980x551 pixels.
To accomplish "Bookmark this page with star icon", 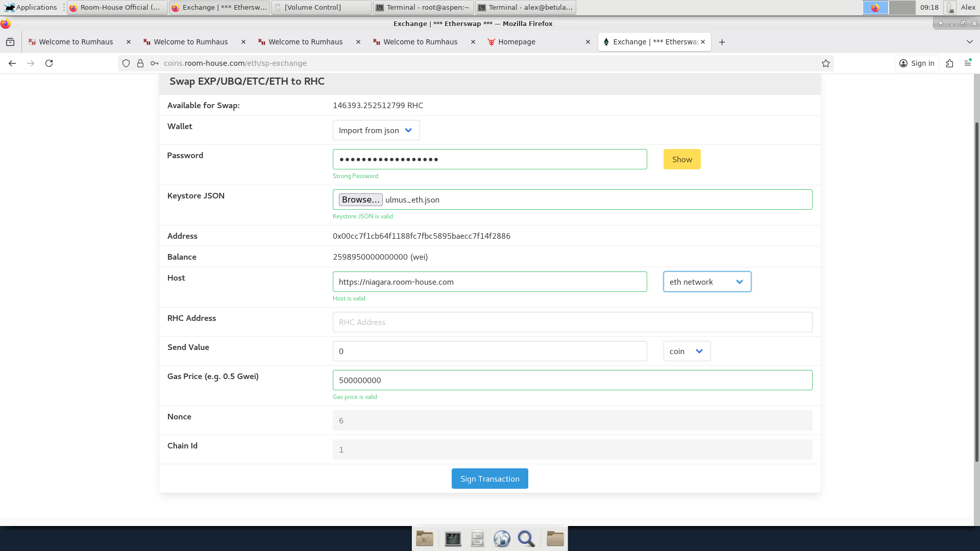I will [x=826, y=63].
